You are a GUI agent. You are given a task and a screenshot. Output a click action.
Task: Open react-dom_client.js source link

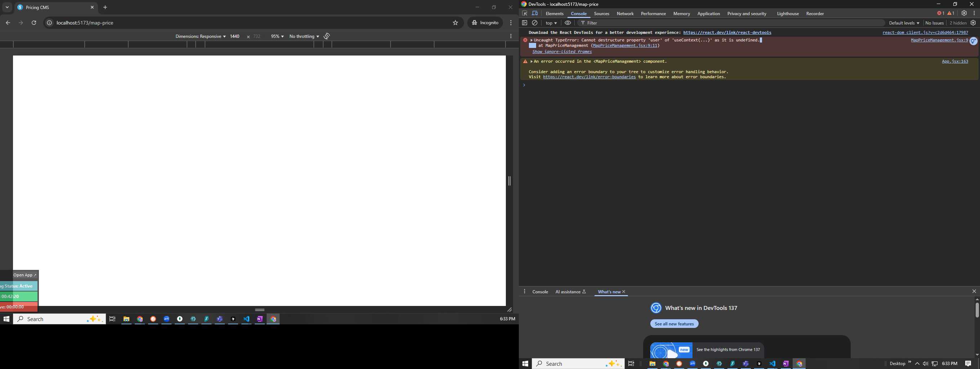925,33
